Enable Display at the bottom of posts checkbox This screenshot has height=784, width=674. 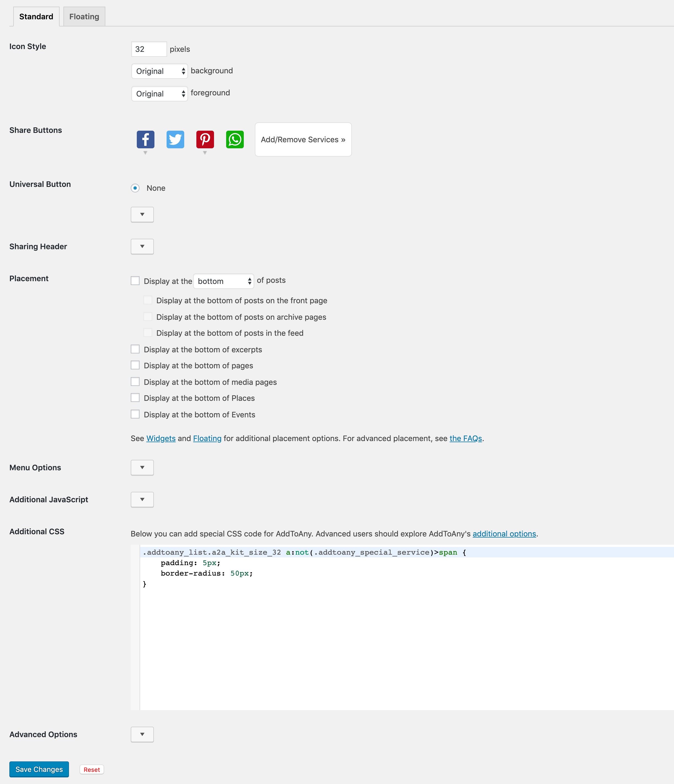135,281
